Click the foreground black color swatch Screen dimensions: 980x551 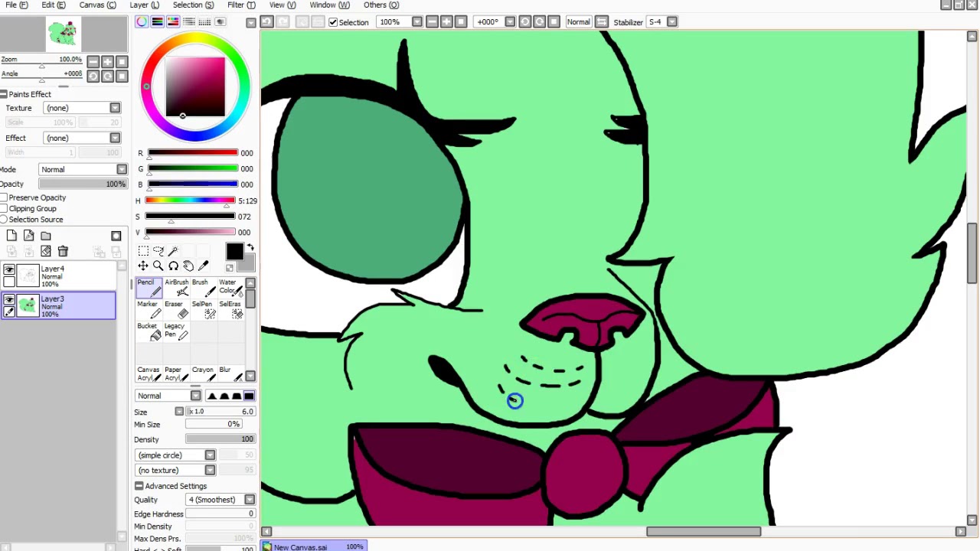(234, 253)
